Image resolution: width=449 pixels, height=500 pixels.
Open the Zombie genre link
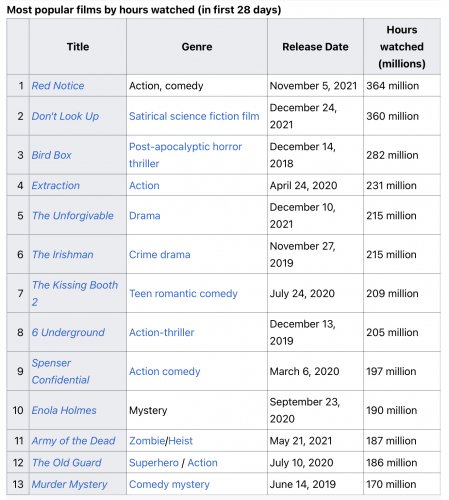[x=147, y=441]
